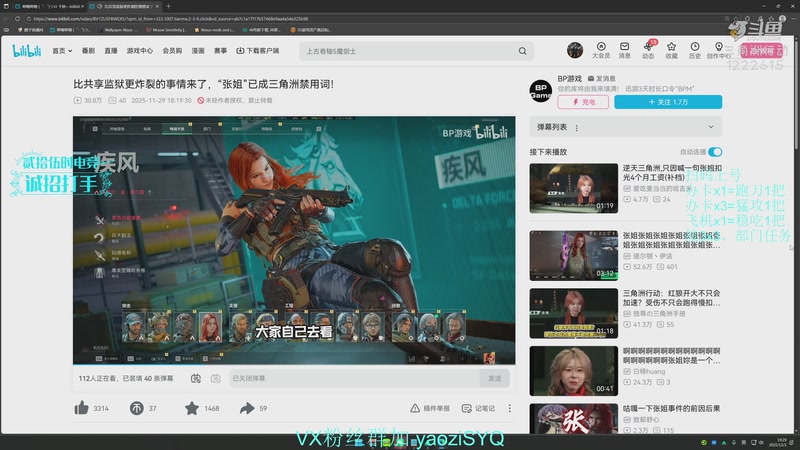Open thumbnail with 03:12 duration
The height and width of the screenshot is (450, 800).
tap(573, 255)
